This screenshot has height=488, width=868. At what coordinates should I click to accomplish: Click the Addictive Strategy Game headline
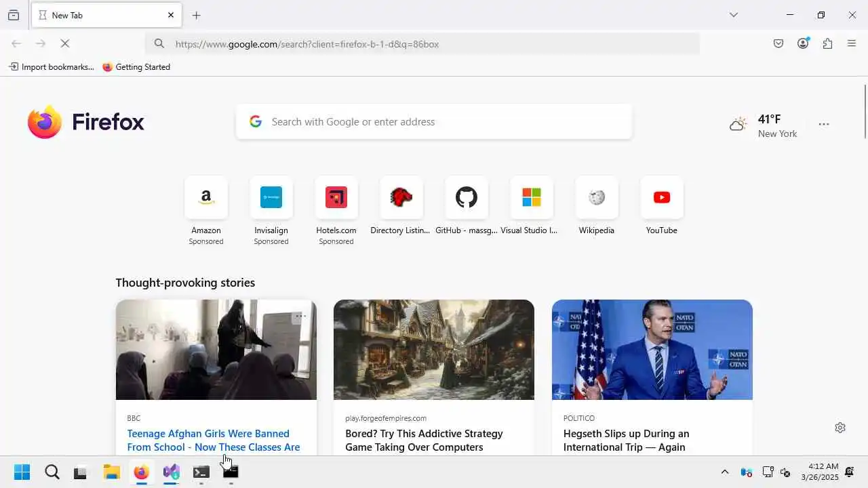424,441
